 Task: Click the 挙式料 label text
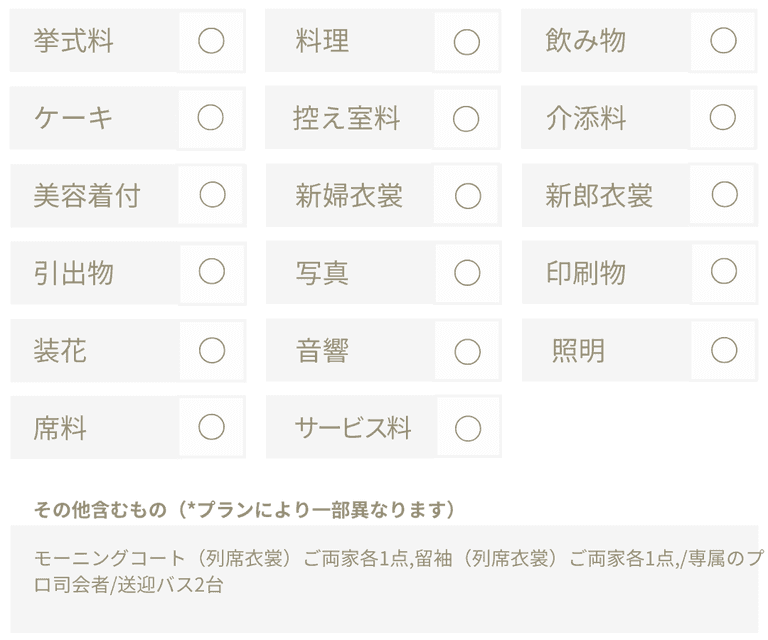[74, 41]
